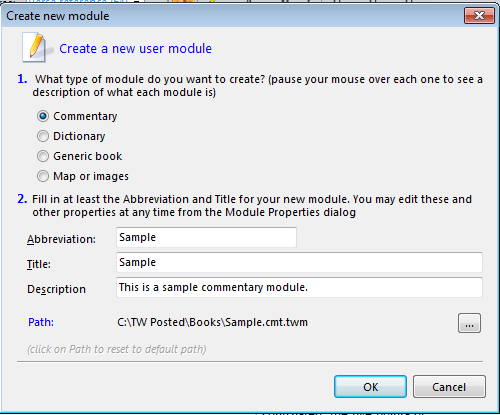Viewport: 500px width, 415px height.
Task: Click the Description field label
Action: [x=56, y=289]
